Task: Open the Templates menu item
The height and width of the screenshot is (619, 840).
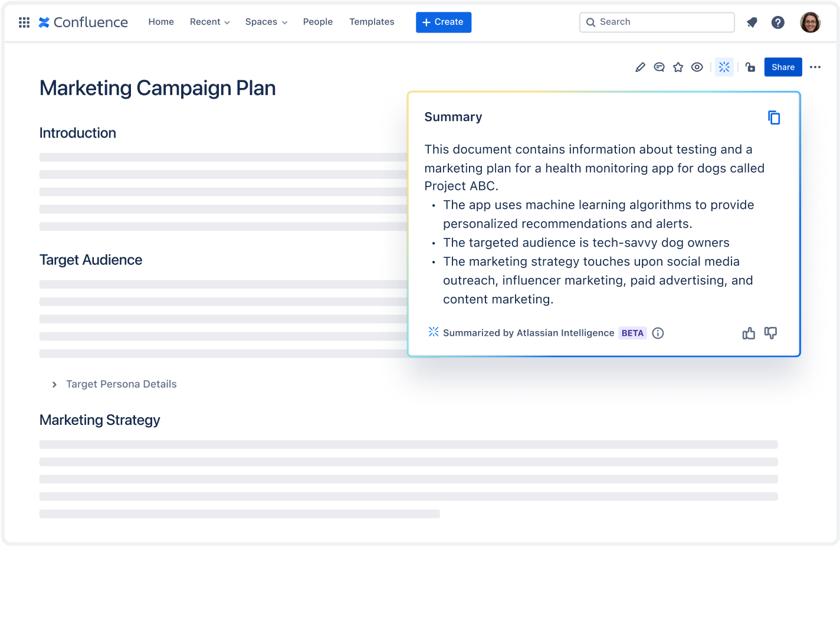Action: (372, 22)
